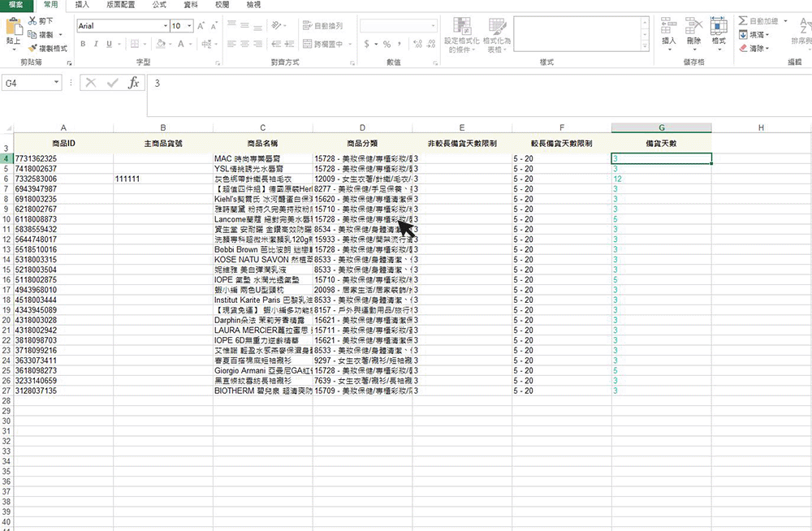
Task: Click the formula bar Cancel X icon
Action: tap(91, 83)
